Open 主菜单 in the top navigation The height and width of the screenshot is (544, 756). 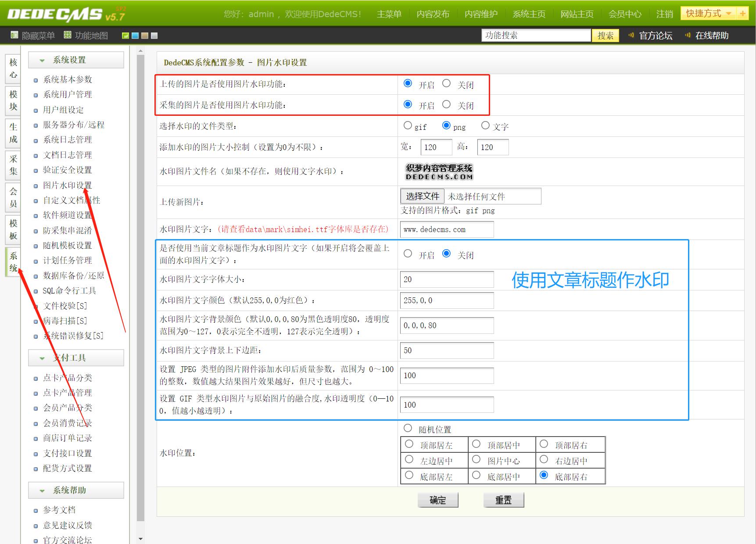(389, 14)
